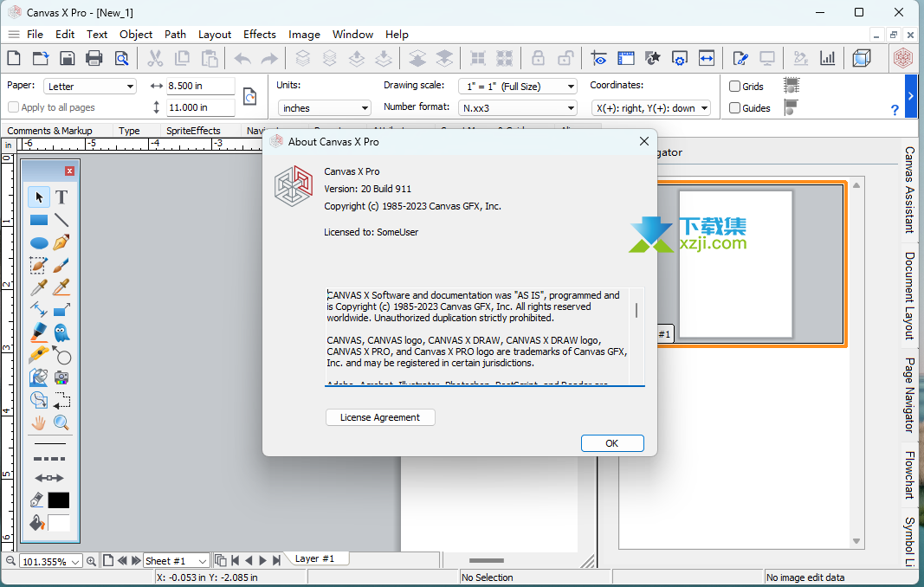Click the arrow style selector in toolbox
Screen dimensions: 924x587
[x=49, y=478]
